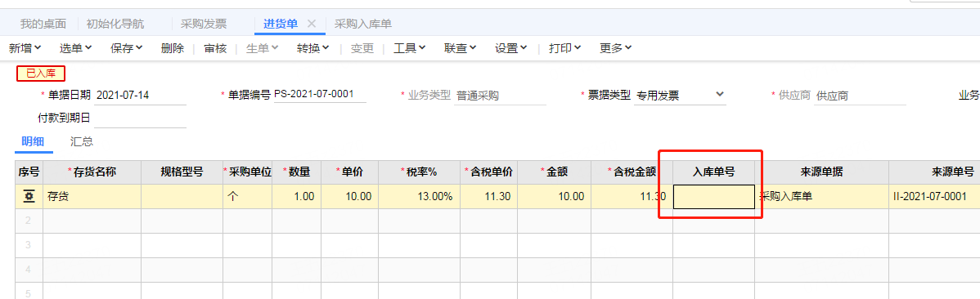Open the 票据类型 dropdown arrow

(x=719, y=94)
